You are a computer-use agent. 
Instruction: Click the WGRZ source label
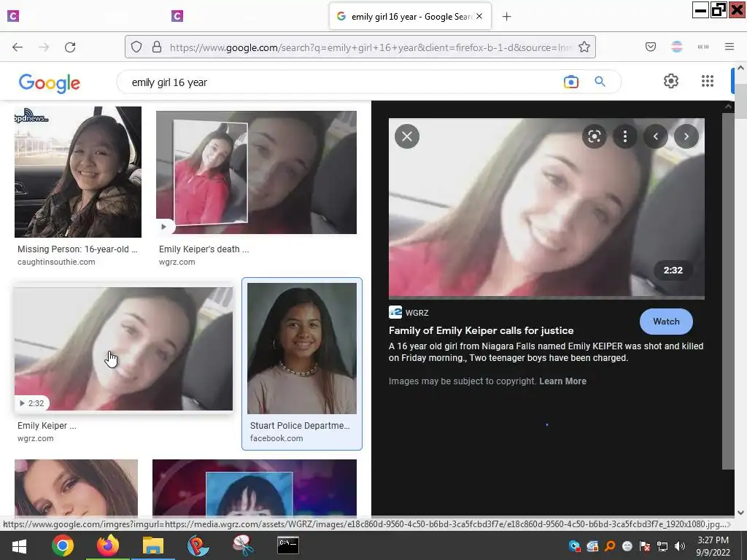(417, 313)
